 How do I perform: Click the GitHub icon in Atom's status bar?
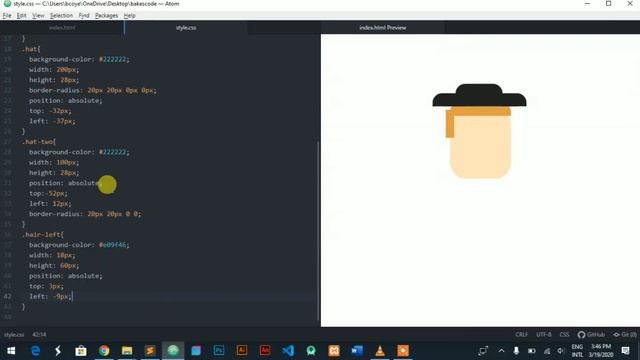pyautogui.click(x=591, y=335)
